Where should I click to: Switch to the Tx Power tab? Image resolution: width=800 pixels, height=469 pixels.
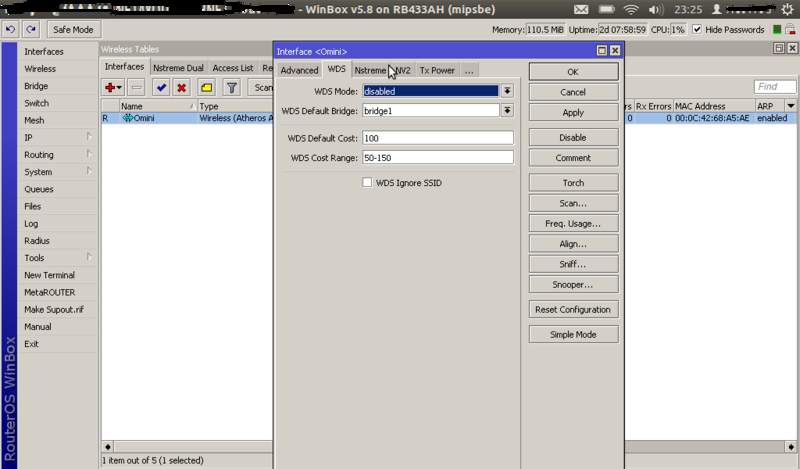pos(437,70)
